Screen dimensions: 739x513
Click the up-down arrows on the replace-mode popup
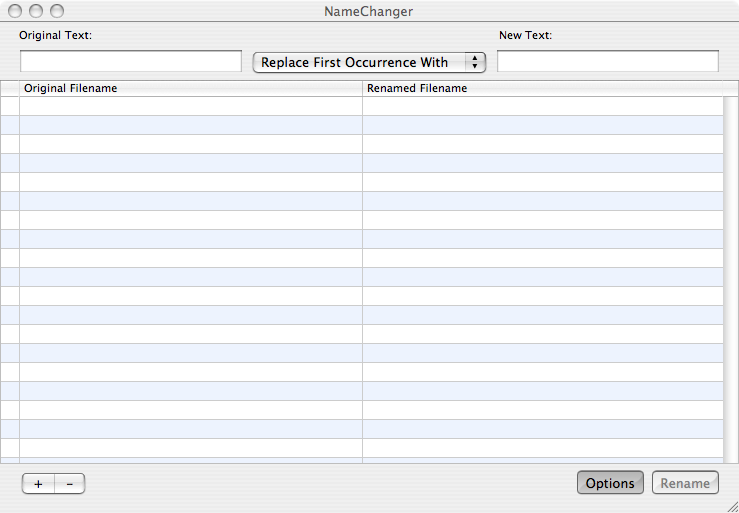(x=475, y=62)
